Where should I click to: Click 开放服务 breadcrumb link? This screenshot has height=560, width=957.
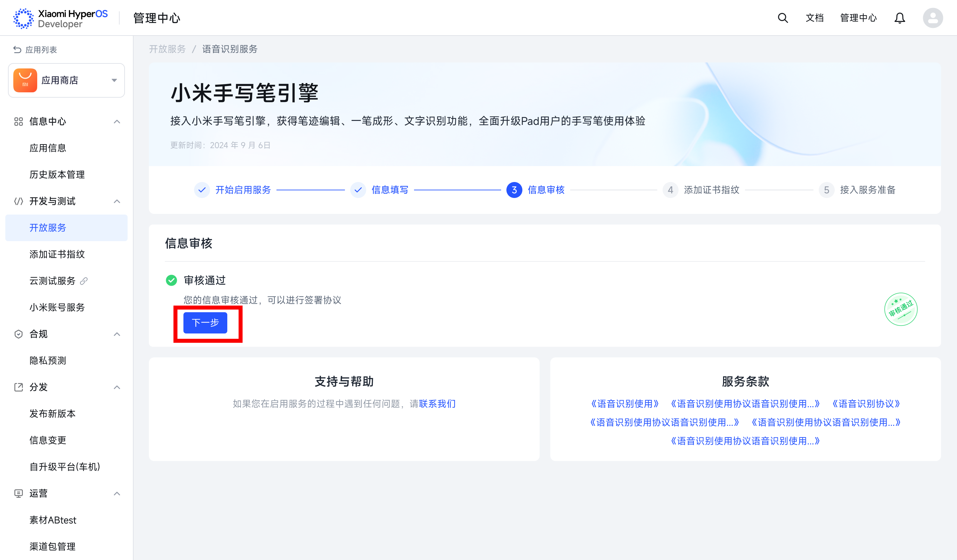pyautogui.click(x=167, y=49)
